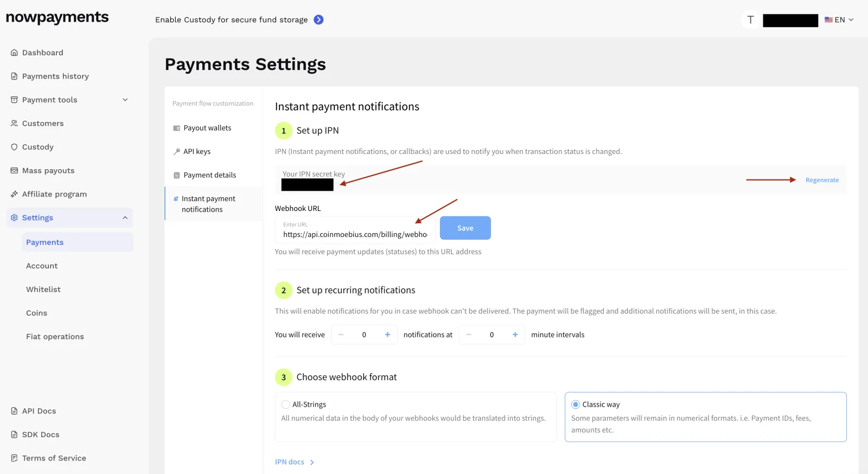
Task: Open Coins settings
Action: tap(37, 313)
